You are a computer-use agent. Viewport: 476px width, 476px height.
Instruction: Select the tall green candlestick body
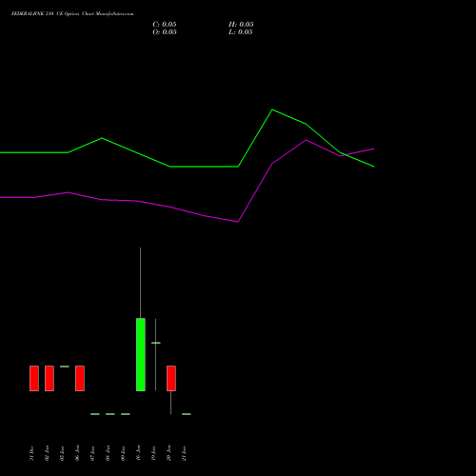[141, 354]
